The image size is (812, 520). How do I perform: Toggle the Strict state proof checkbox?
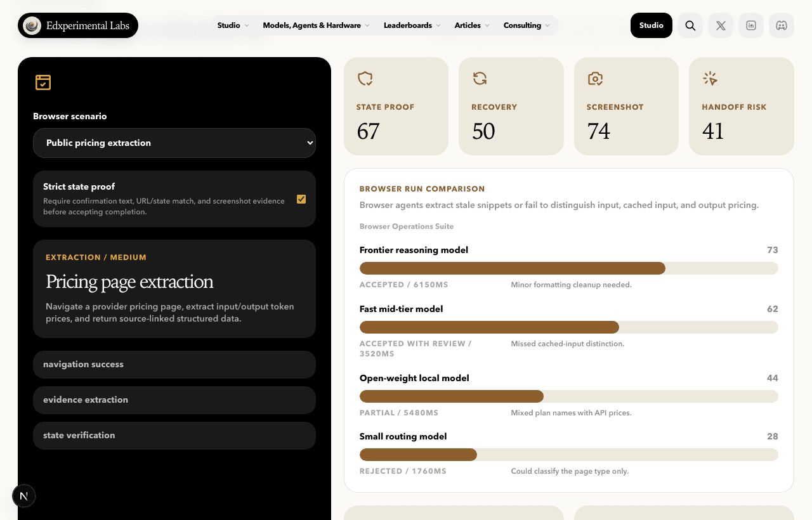pos(301,199)
